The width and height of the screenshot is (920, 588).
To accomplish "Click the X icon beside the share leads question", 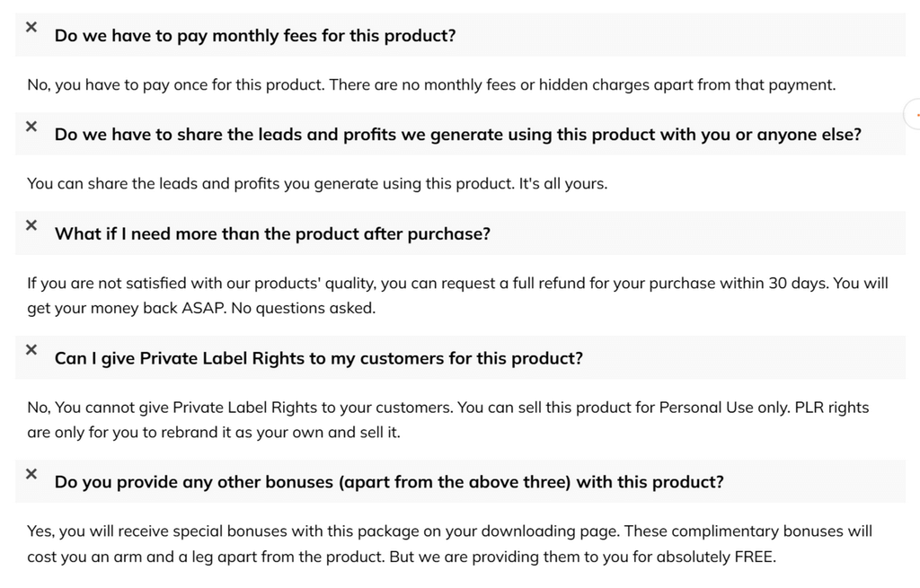I will 31,127.
